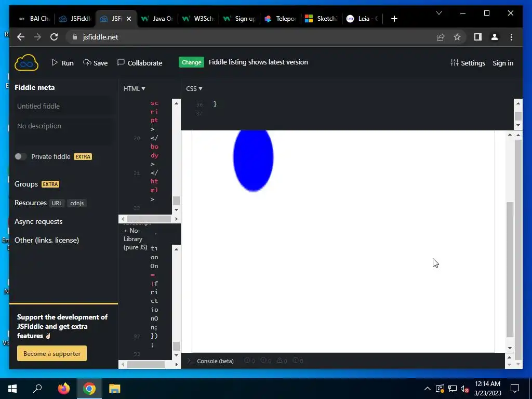The height and width of the screenshot is (399, 532).
Task: Share this page icon
Action: pyautogui.click(x=441, y=37)
